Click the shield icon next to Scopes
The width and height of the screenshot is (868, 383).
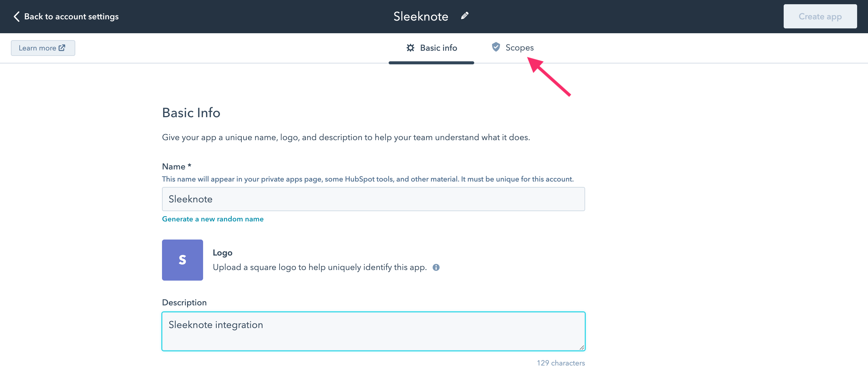(496, 47)
